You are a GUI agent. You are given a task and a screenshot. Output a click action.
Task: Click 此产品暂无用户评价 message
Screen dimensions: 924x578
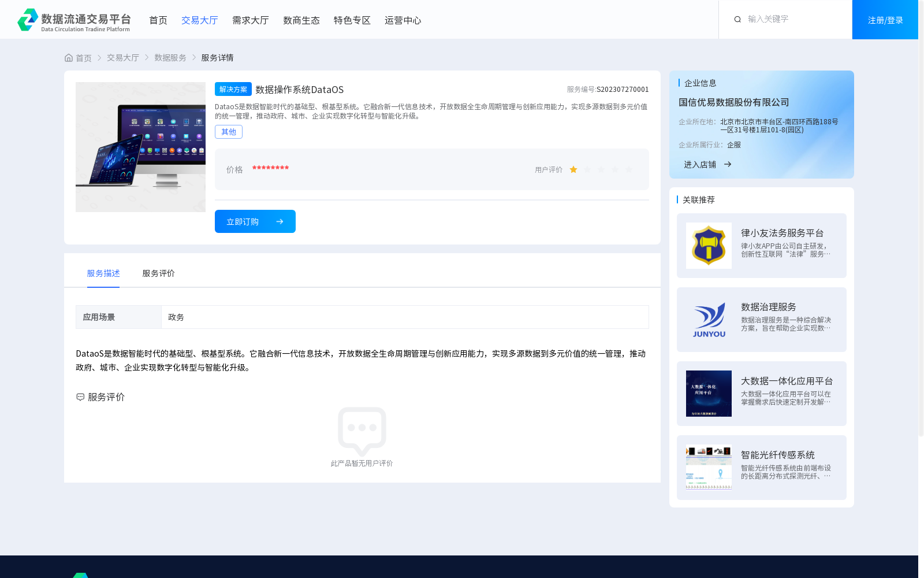point(362,464)
